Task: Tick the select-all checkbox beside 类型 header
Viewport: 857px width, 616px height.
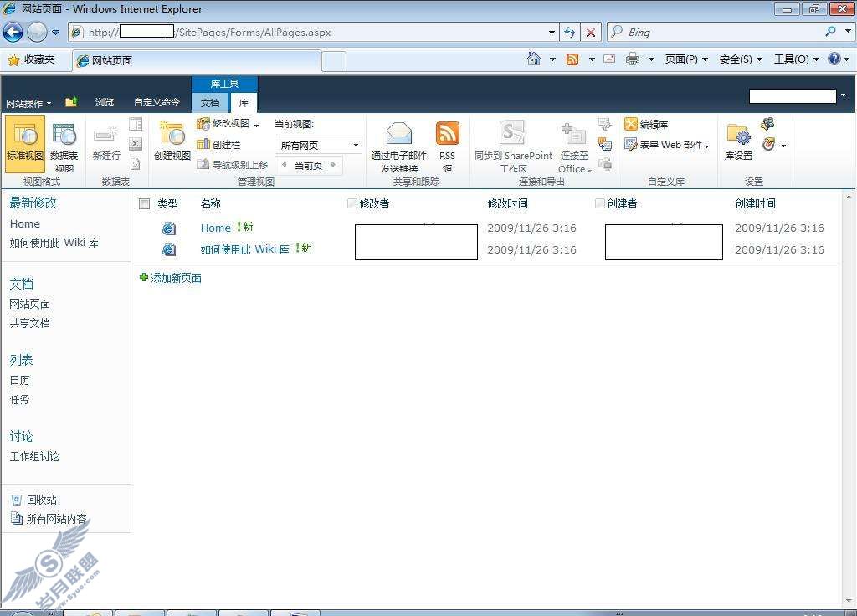Action: [144, 204]
